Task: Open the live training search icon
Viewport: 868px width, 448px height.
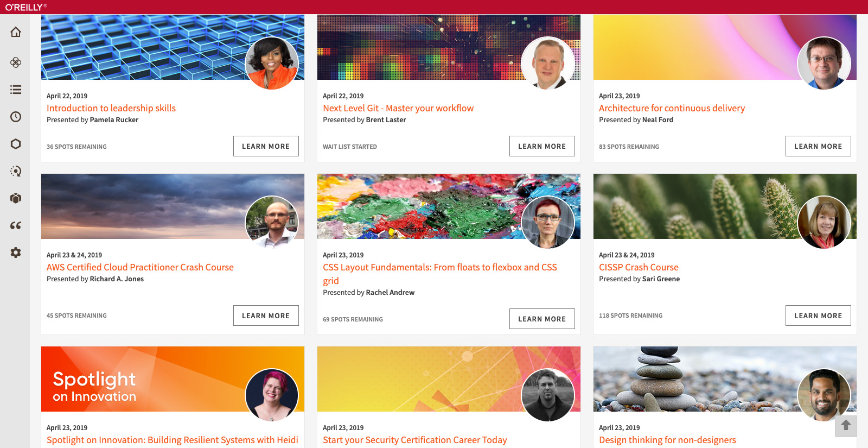Action: (x=16, y=171)
